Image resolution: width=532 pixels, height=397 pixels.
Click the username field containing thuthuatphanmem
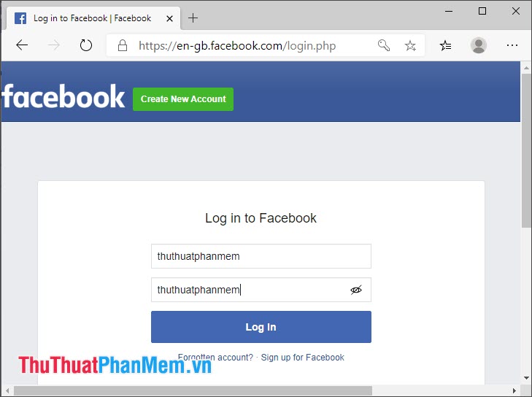pyautogui.click(x=261, y=256)
